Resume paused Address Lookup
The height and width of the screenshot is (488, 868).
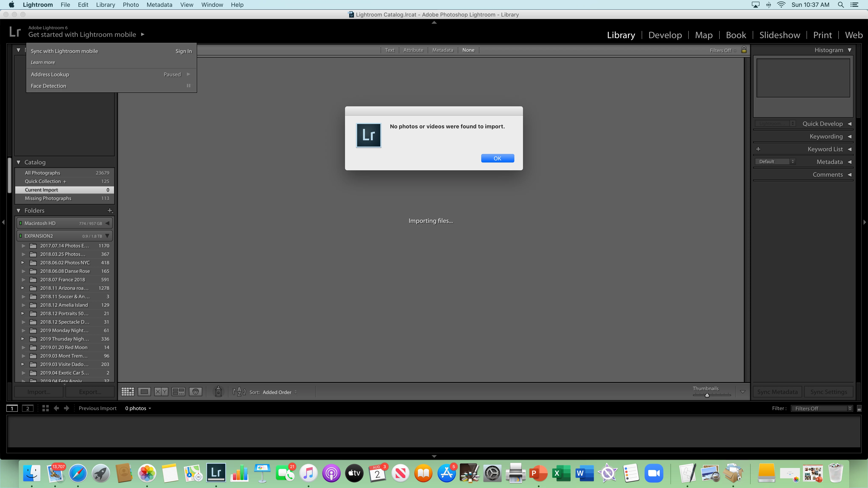[188, 74]
